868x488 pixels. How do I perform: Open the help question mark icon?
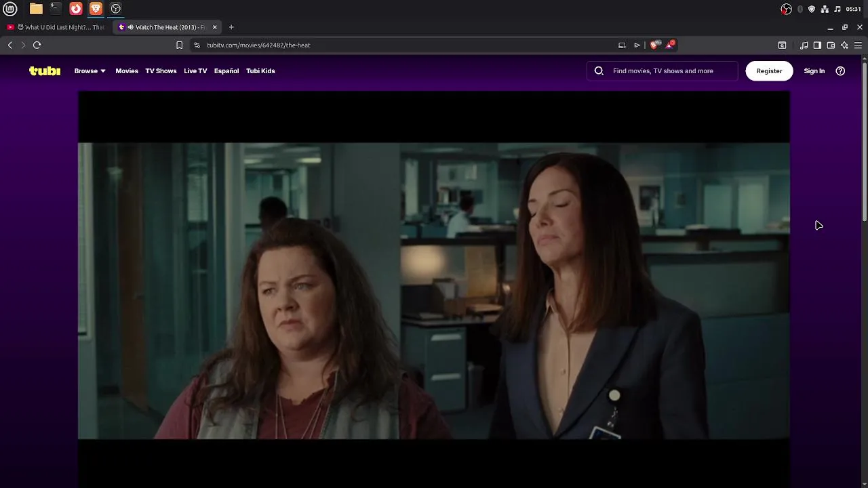coord(840,70)
